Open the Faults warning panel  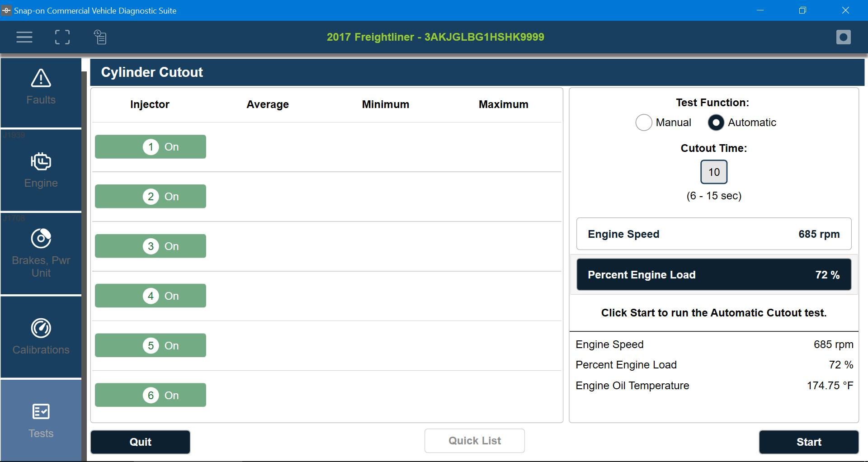41,88
